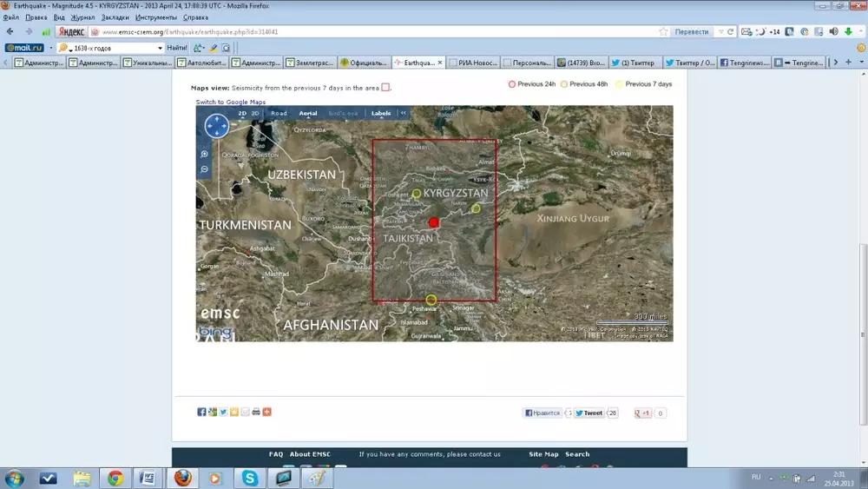
Task: Switch map to 3D mode
Action: [255, 114]
